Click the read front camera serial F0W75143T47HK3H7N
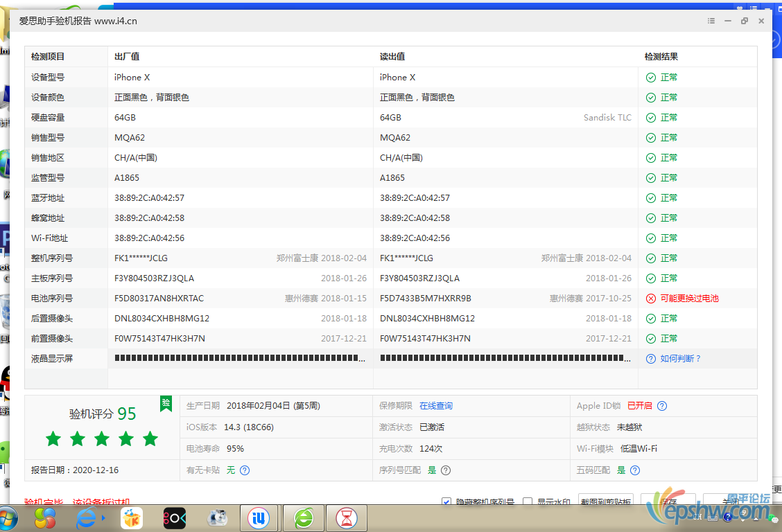782x532 pixels. pos(425,339)
